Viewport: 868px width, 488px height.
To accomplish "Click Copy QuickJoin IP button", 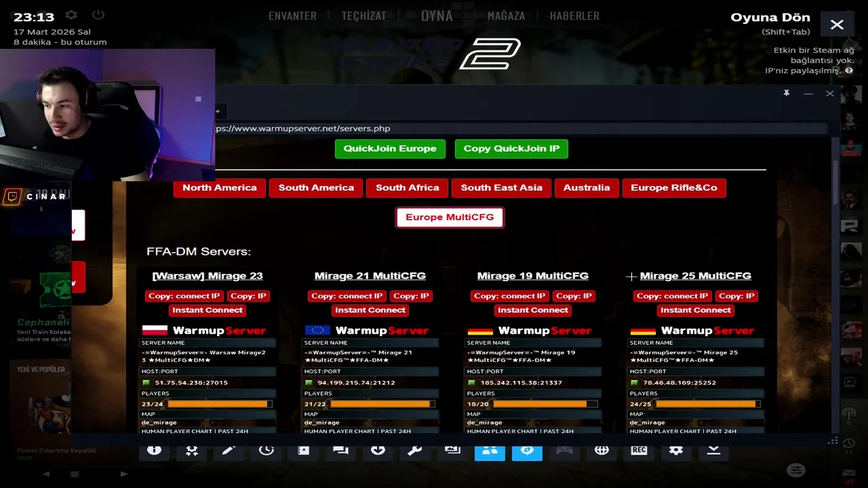I will click(511, 148).
